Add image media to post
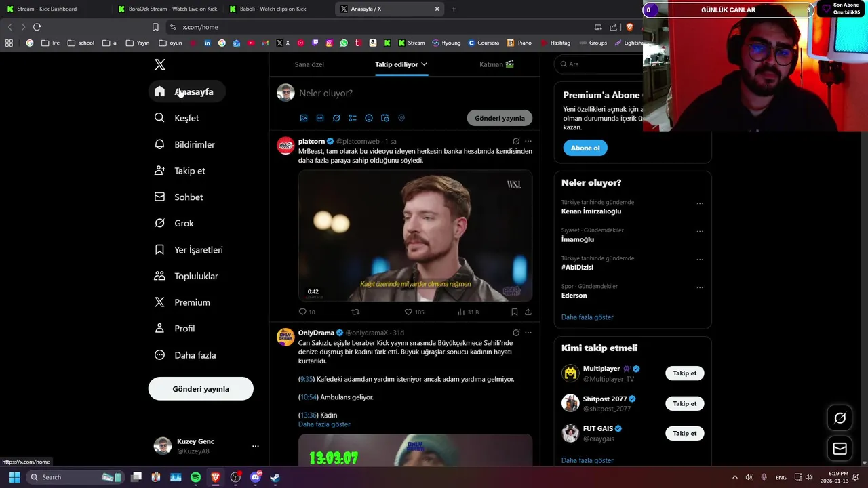This screenshot has height=488, width=868. tap(304, 118)
